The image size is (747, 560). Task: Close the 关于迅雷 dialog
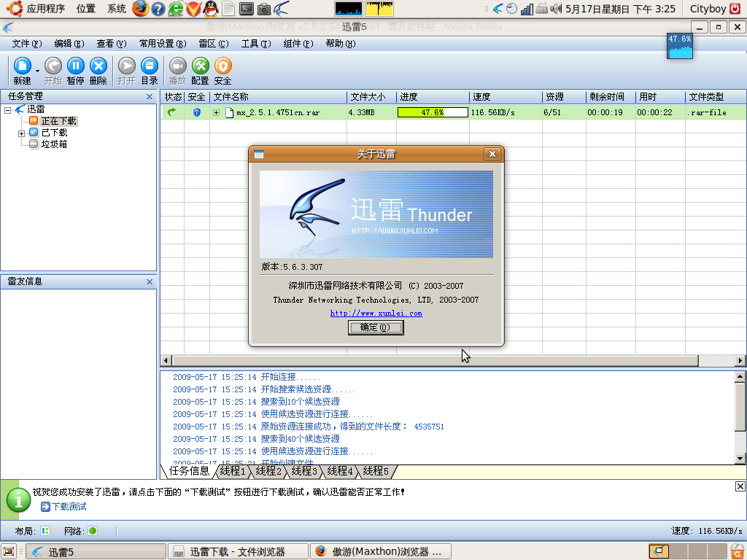click(492, 154)
